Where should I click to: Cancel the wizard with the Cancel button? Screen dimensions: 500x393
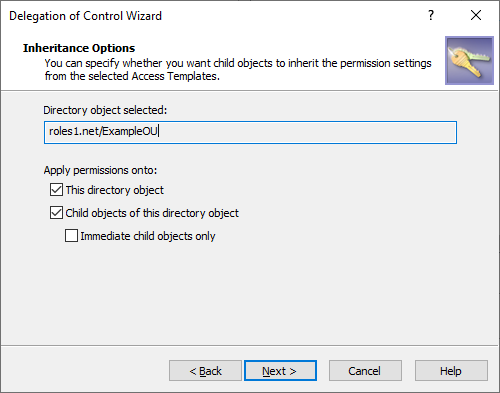(x=365, y=371)
